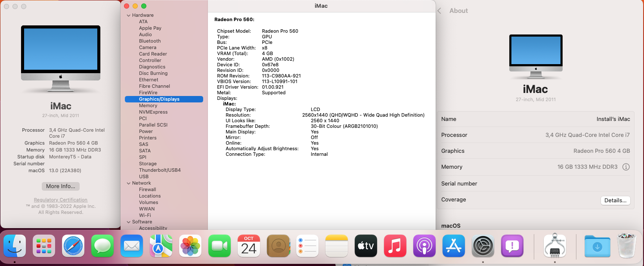
Task: Open Calendar showing Oct 24
Action: point(249,246)
